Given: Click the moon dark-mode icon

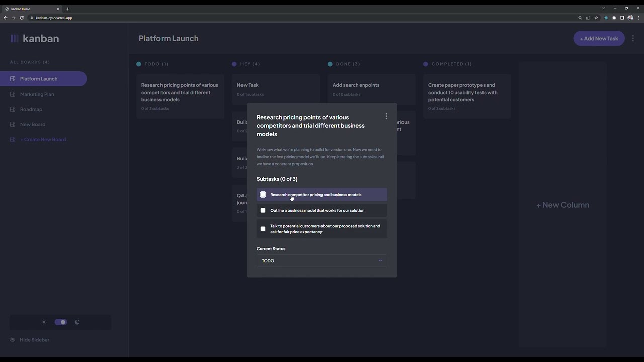Looking at the screenshot, I should 77,322.
